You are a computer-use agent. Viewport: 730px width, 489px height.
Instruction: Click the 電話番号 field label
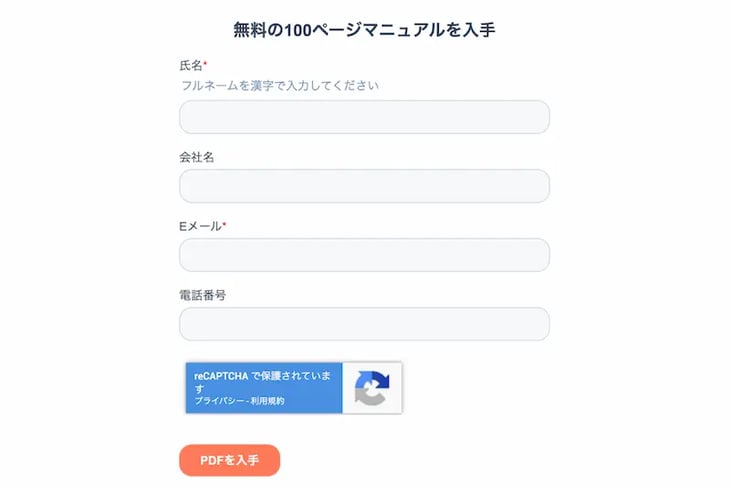(202, 296)
